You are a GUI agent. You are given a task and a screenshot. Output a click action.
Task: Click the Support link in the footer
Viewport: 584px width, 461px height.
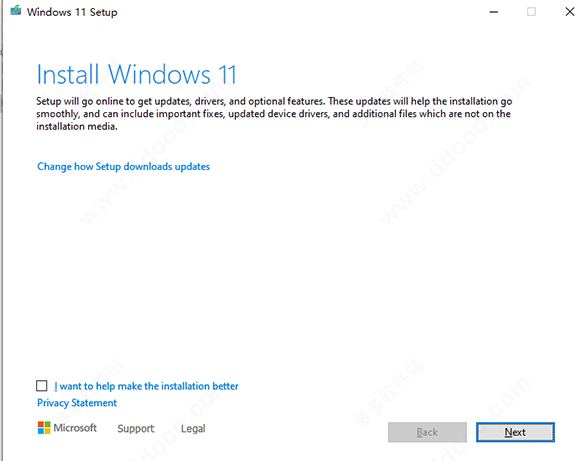(x=136, y=429)
